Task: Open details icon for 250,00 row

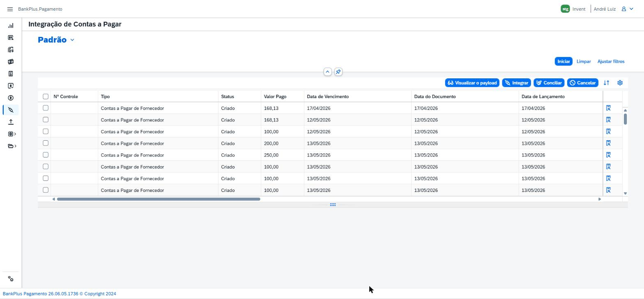Action: click(608, 155)
